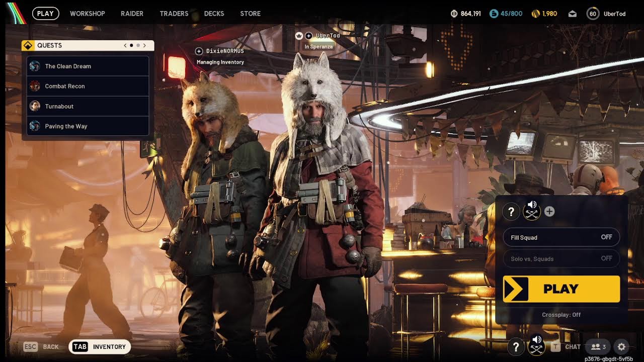Click the ESC Back button

41,346
